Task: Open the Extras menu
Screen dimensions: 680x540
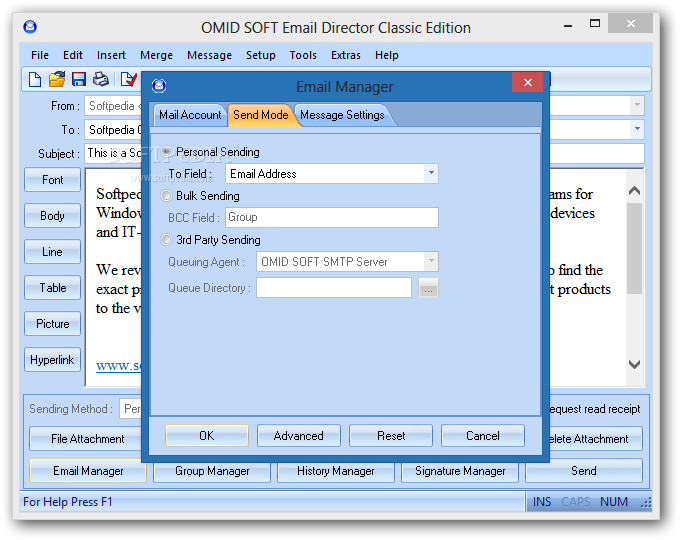Action: coord(346,55)
